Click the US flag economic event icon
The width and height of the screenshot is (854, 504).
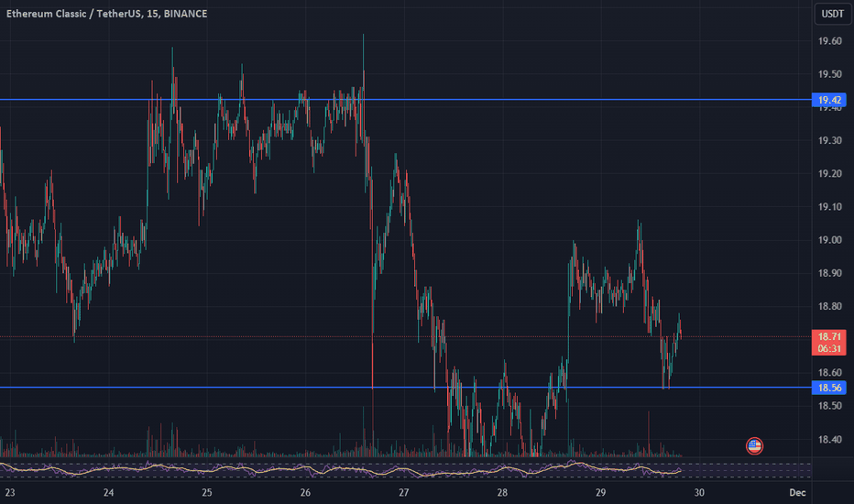coord(754,446)
